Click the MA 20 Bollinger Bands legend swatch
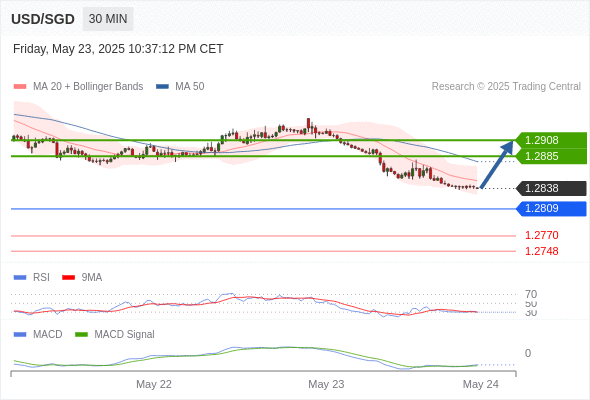The height and width of the screenshot is (400, 590). [x=20, y=87]
